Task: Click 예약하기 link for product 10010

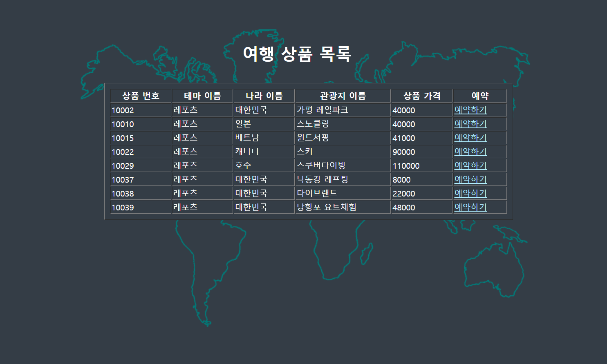Action: [x=470, y=124]
